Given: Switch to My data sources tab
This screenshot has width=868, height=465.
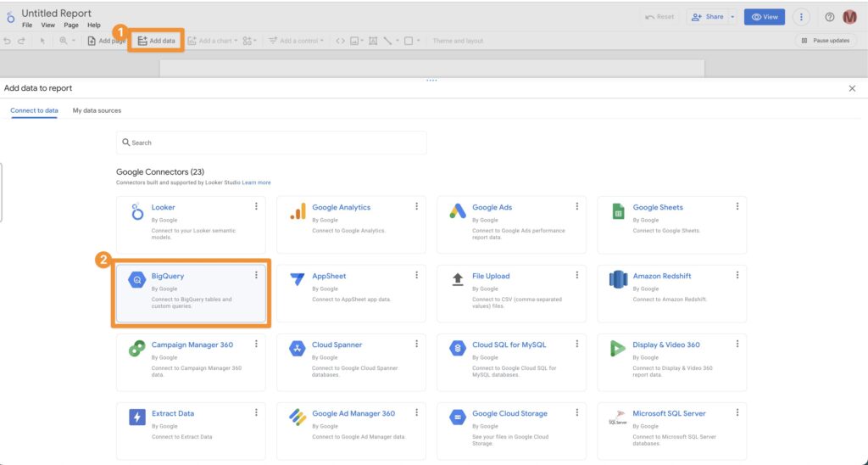Looking at the screenshot, I should (97, 110).
